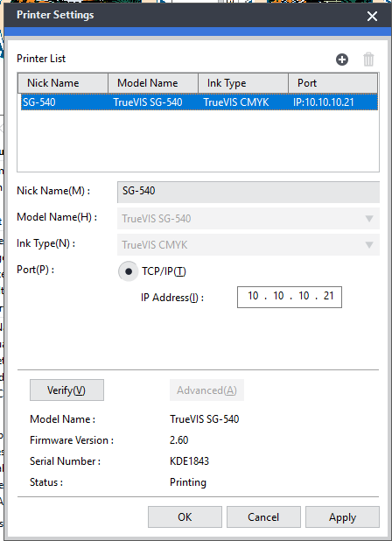This screenshot has height=541, width=392.
Task: Click the Port column header
Action: point(332,83)
